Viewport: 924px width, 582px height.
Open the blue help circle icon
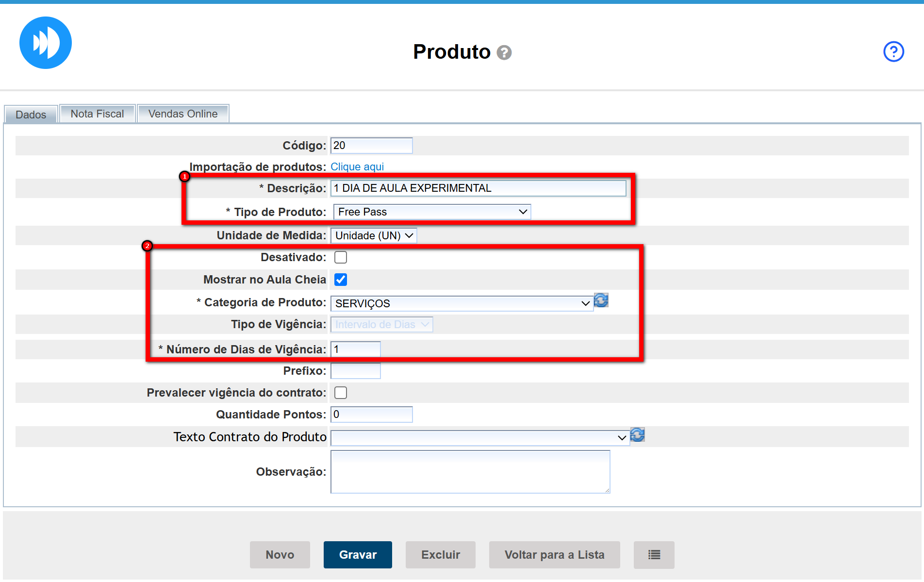click(x=893, y=51)
